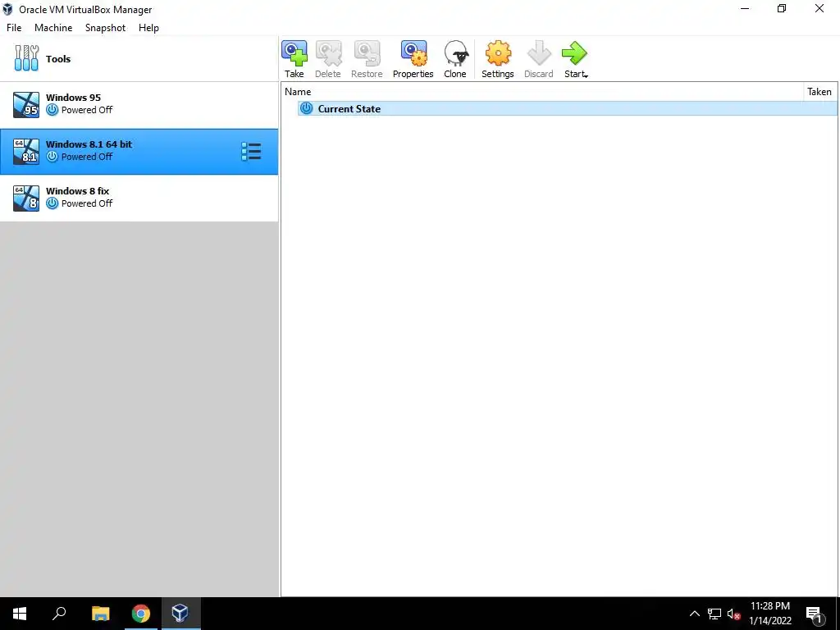Select the Current State row

pyautogui.click(x=568, y=109)
